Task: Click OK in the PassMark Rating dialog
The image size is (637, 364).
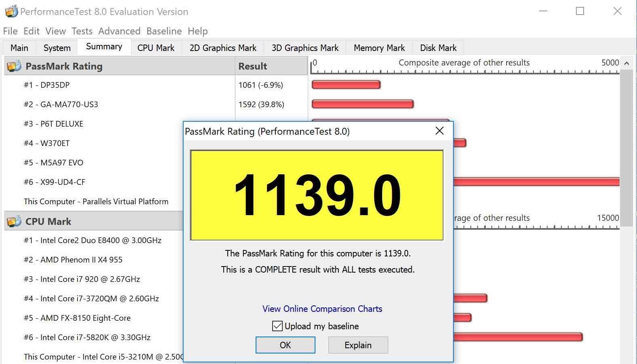Action: [x=286, y=345]
